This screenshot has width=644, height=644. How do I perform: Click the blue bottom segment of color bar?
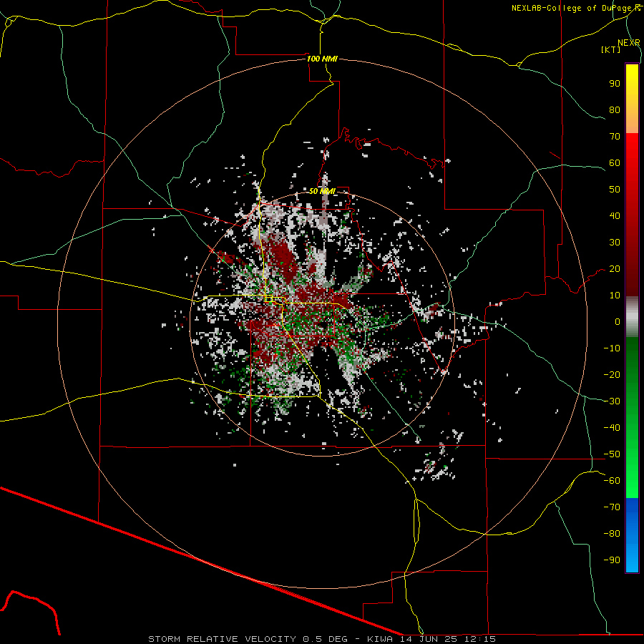tap(632, 535)
